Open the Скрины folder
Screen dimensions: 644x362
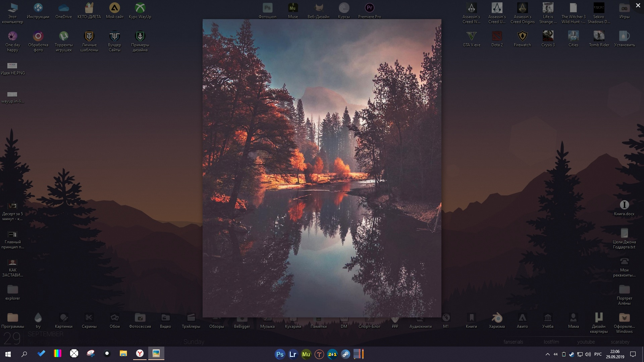click(x=89, y=320)
